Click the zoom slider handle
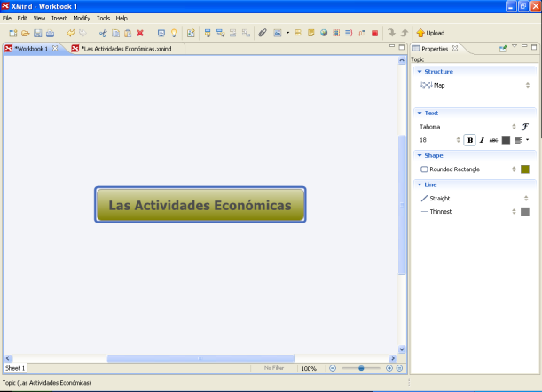Screen dimensions: 542x392 (x=361, y=368)
